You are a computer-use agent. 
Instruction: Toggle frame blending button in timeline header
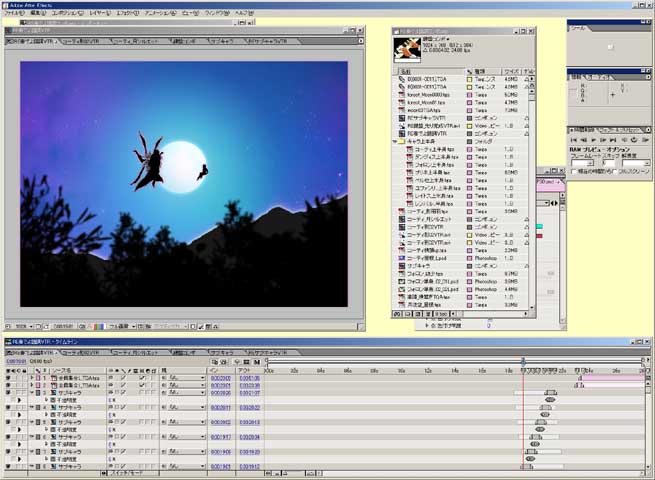246,362
